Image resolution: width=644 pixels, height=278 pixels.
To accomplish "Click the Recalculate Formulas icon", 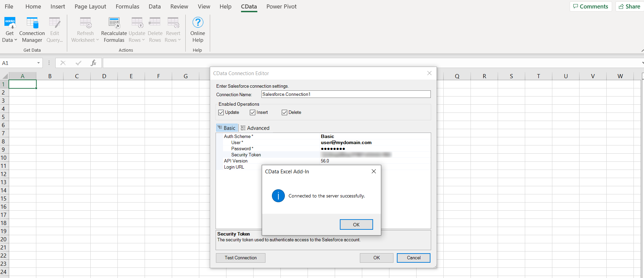I will (x=114, y=23).
